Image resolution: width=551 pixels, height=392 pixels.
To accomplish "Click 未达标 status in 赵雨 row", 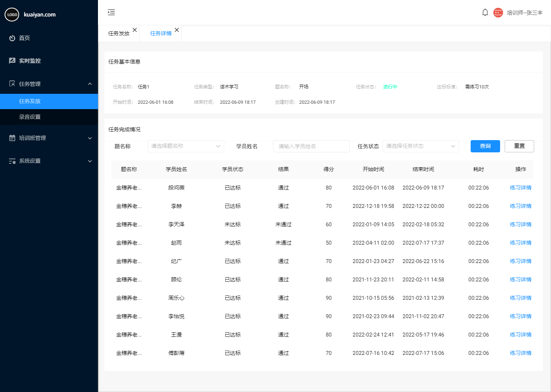I will click(233, 243).
